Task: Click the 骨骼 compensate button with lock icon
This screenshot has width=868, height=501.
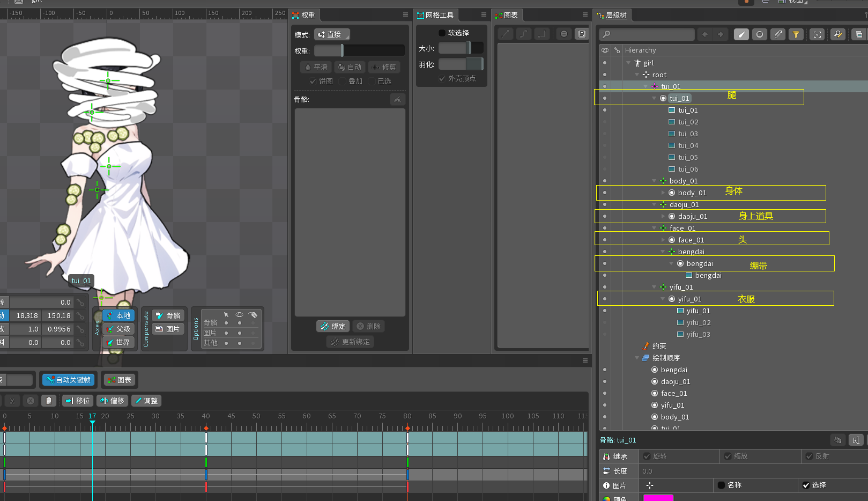Action: pos(168,315)
